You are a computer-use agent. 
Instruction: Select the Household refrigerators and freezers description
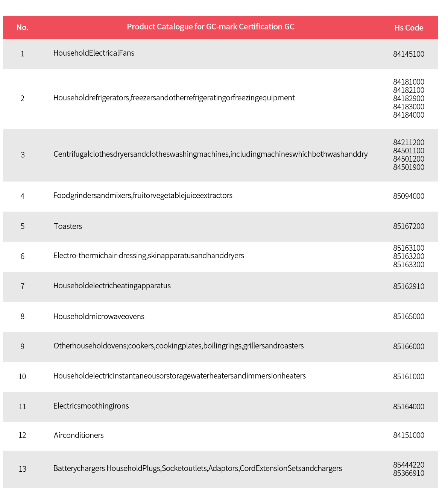pos(174,98)
